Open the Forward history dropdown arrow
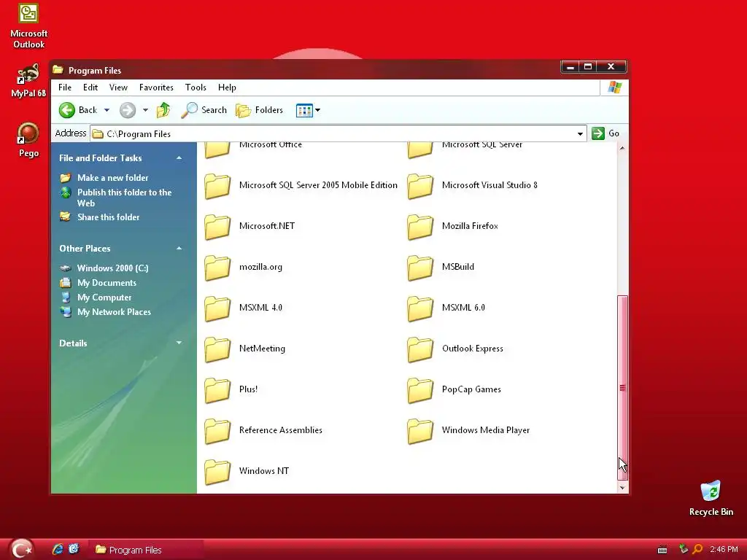 point(145,110)
